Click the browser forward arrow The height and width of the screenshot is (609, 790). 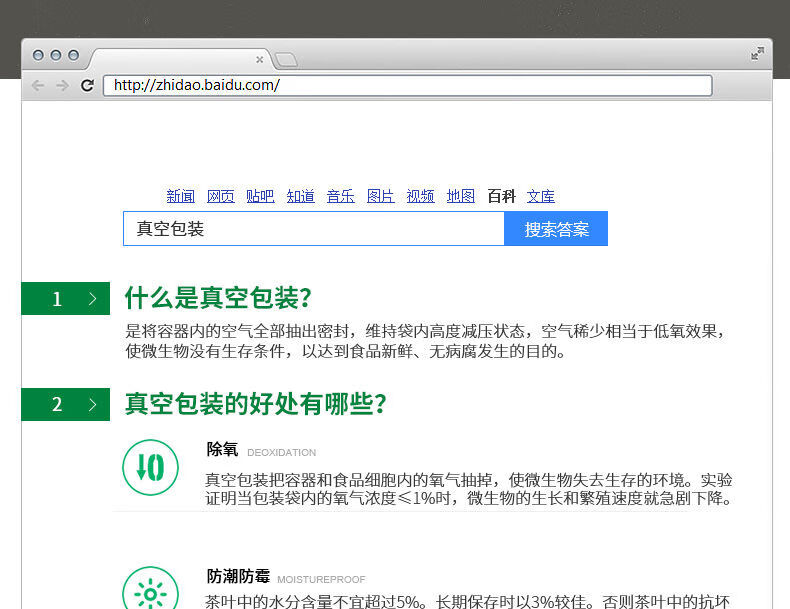click(x=62, y=86)
